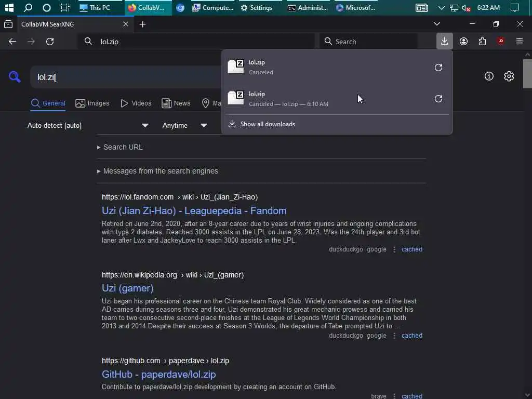Open the Firefox View icon left of tabs
532x399 pixels.
point(8,24)
